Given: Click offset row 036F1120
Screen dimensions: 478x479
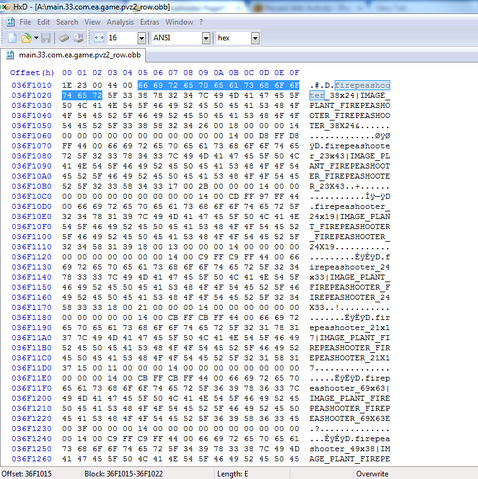Looking at the screenshot, I should click(31, 257).
